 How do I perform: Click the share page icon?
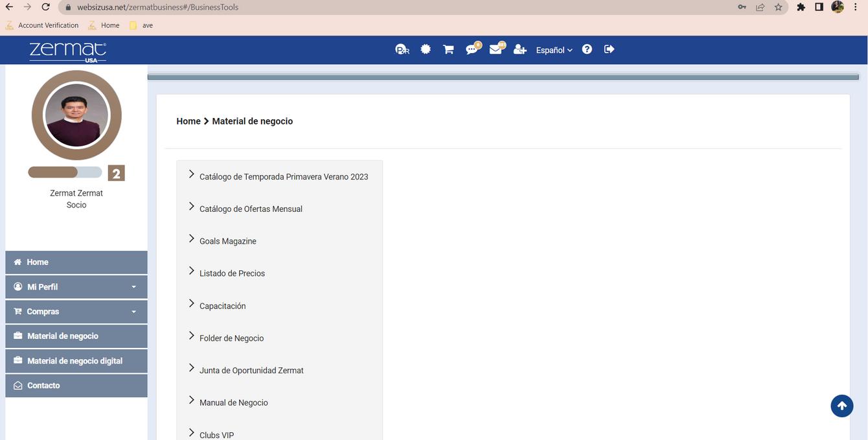760,7
